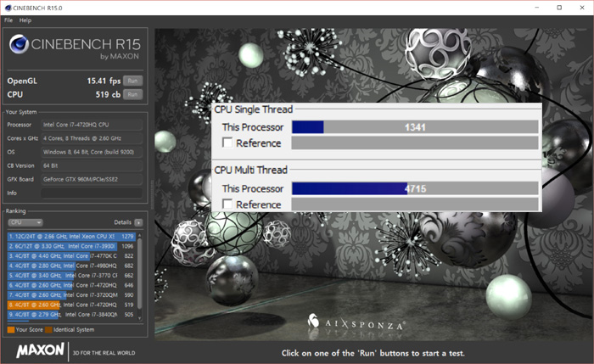Click the panel splitter grip handle
Viewport: 594px width, 364px height.
(x=152, y=194)
